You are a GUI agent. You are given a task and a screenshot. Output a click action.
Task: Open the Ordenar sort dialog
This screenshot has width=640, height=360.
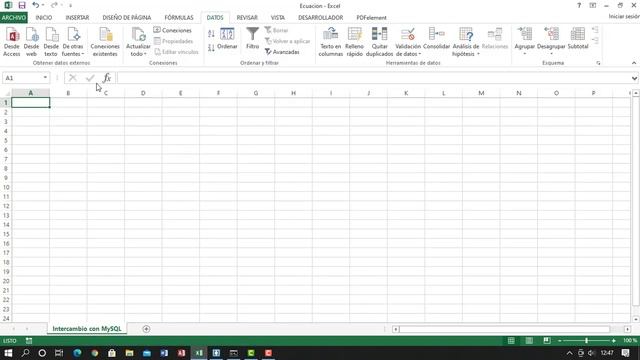tap(227, 39)
